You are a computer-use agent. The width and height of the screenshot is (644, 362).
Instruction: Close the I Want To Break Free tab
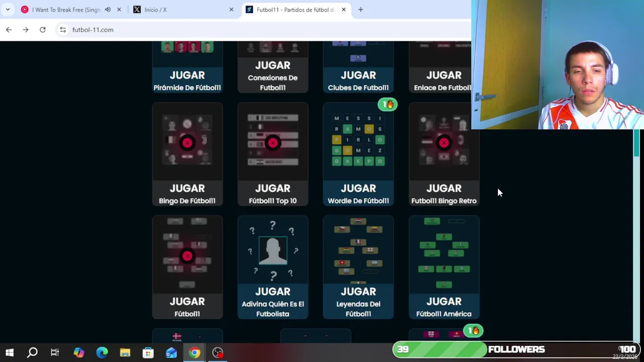pos(119,10)
